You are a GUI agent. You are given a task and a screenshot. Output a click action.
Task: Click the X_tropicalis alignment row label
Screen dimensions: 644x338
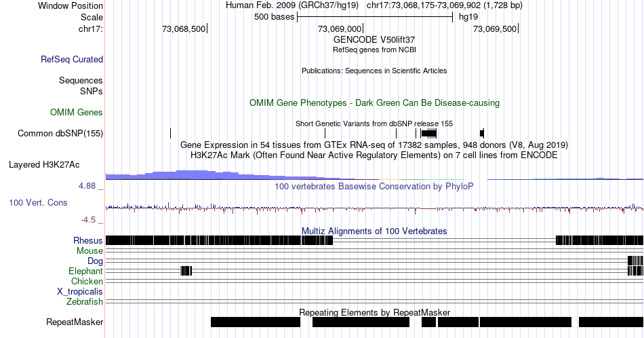80,292
